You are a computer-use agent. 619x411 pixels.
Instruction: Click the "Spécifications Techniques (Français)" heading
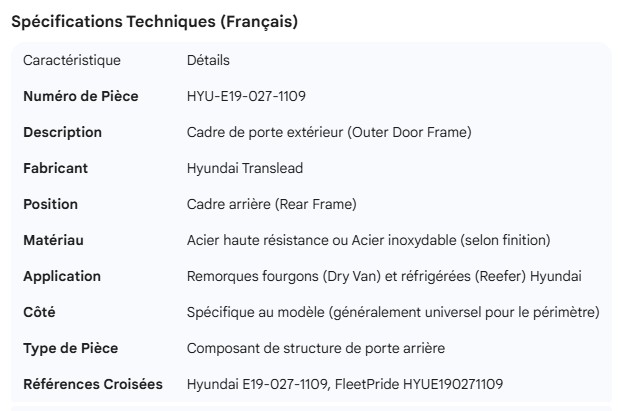(153, 21)
